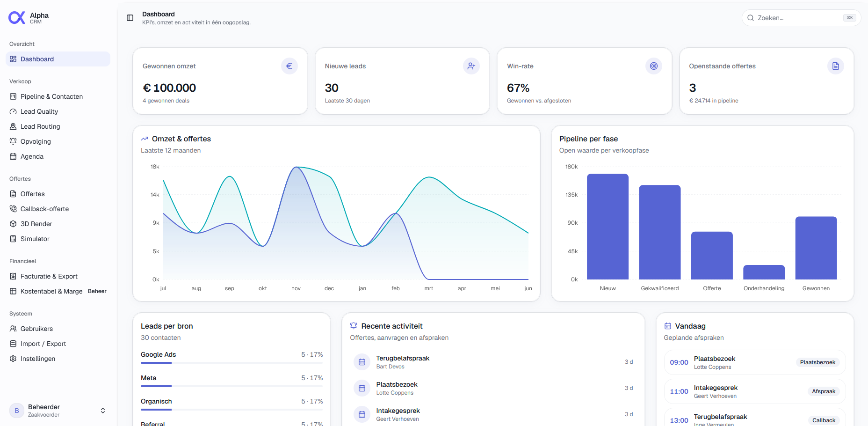
Task: Click the Gekwalificeerd bar in pipeline chart
Action: click(660, 232)
